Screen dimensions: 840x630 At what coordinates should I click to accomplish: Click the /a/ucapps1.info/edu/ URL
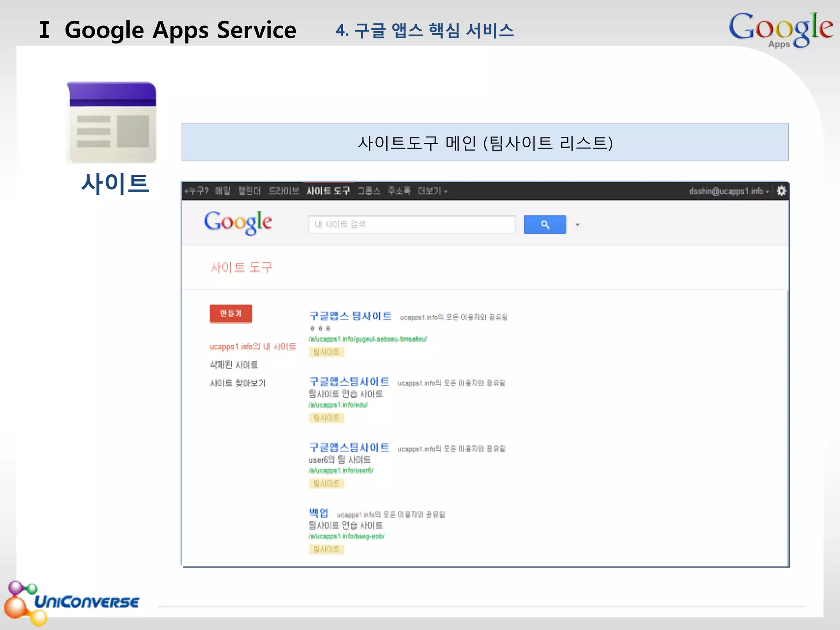click(338, 405)
